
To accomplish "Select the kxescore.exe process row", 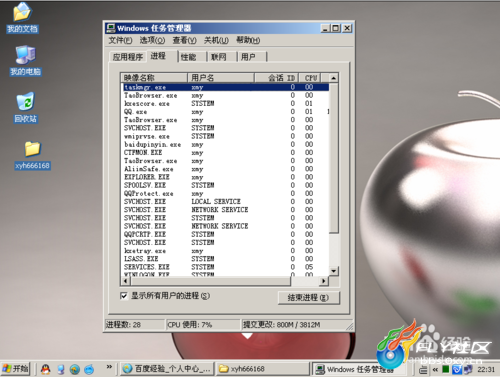I will click(225, 104).
